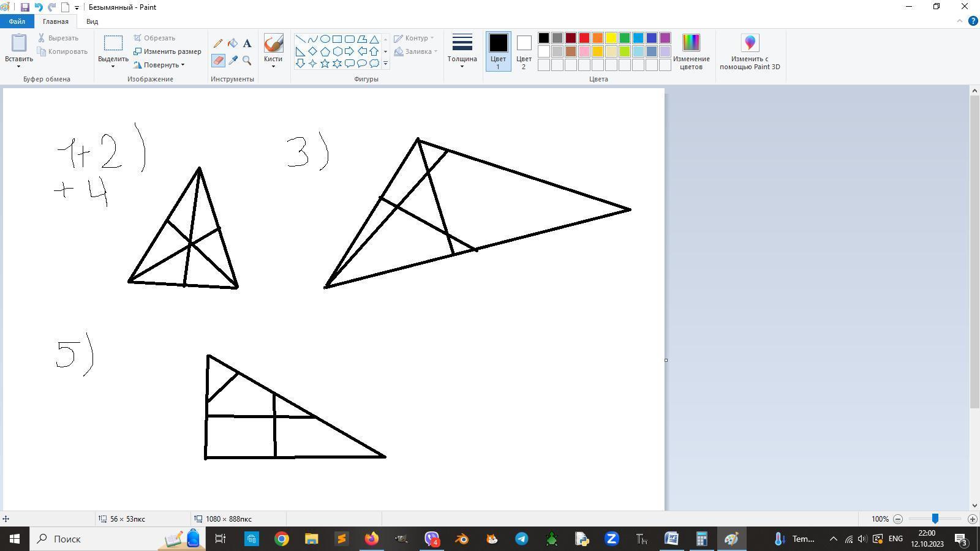Click the Обрезать crop button
The image size is (980, 551).
pos(155,38)
